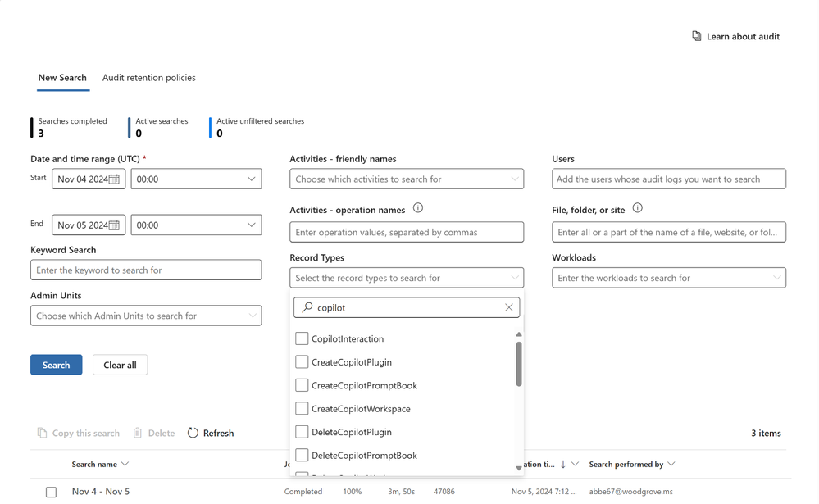The image size is (819, 504).
Task: Switch to Audit retention policies tab
Action: tap(149, 78)
